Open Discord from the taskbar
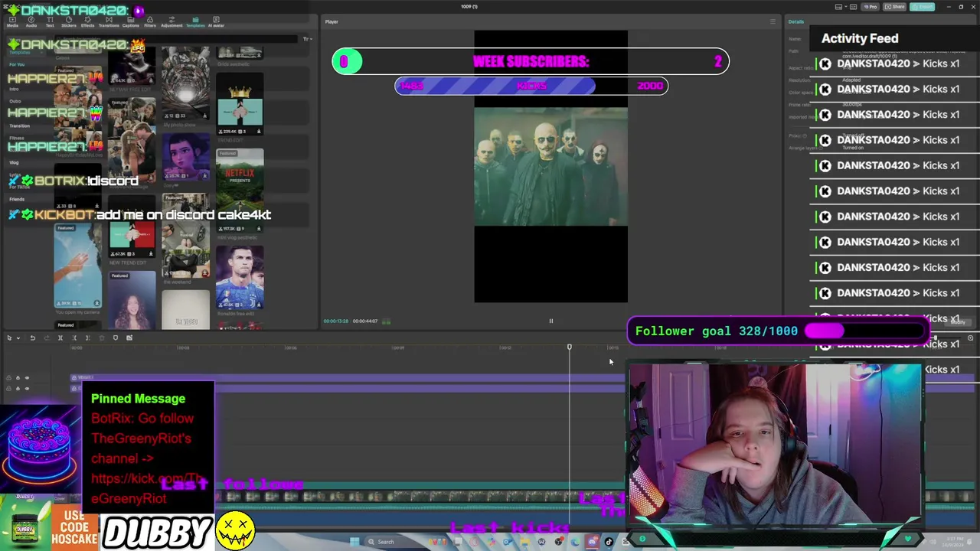980x551 pixels. (592, 542)
